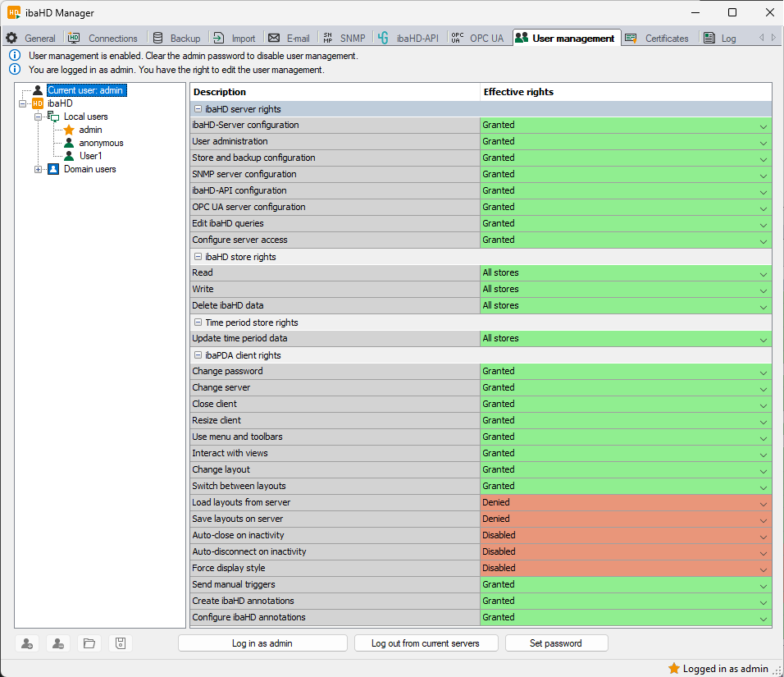Select the anonymous user in tree
The height and width of the screenshot is (677, 784).
tap(101, 143)
